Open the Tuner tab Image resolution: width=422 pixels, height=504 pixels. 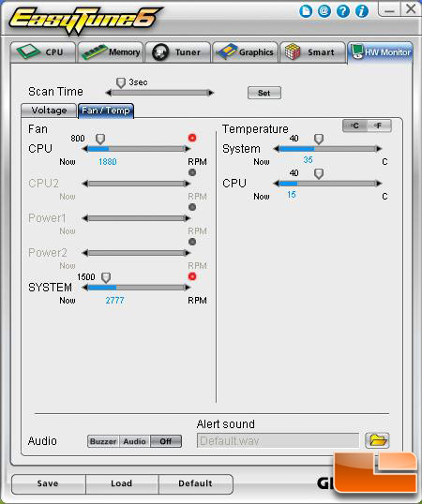(x=178, y=52)
